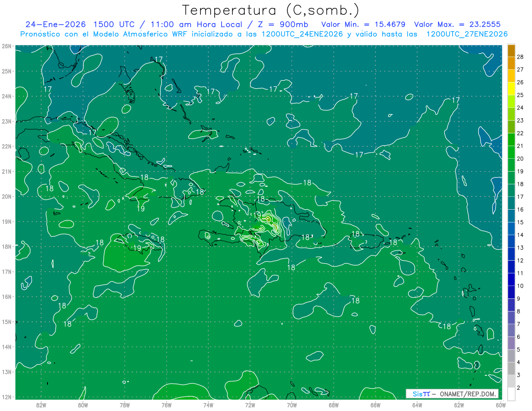Open the SisTT ONAMET/REP.DOM. logo
Viewport: 532px width, 411px height.
[452, 394]
